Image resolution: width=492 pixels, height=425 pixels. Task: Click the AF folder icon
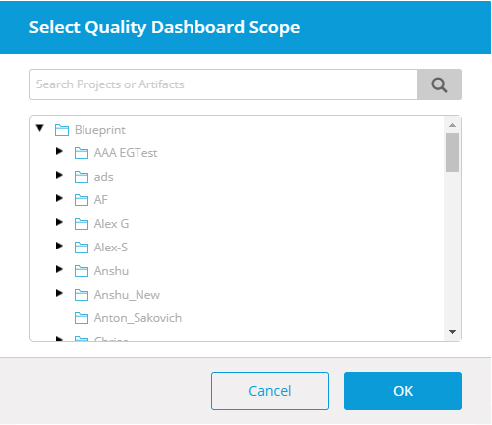(x=81, y=200)
